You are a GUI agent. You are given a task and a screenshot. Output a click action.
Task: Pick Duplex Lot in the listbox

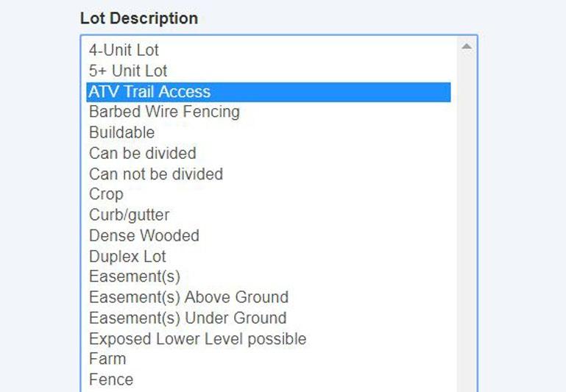127,257
